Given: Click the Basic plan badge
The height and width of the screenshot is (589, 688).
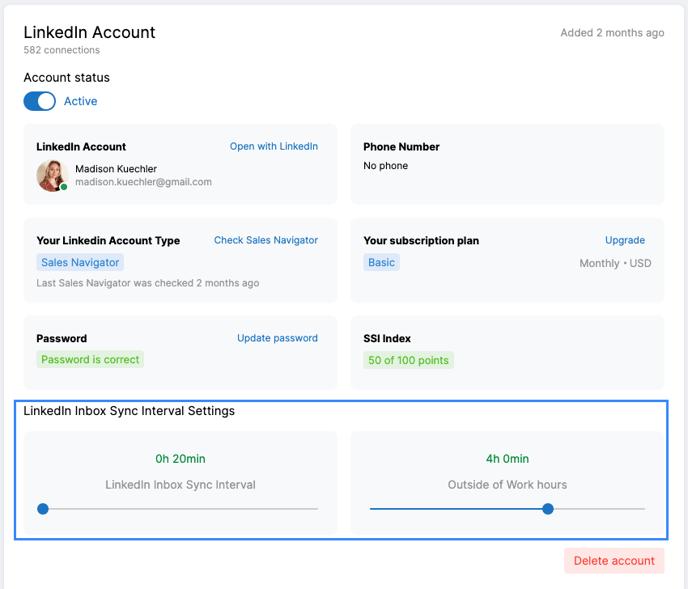Looking at the screenshot, I should click(381, 262).
